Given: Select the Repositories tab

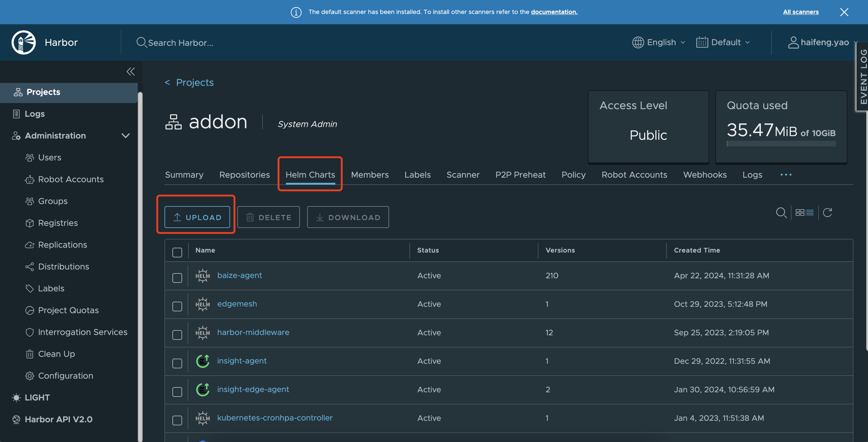Looking at the screenshot, I should click(244, 174).
